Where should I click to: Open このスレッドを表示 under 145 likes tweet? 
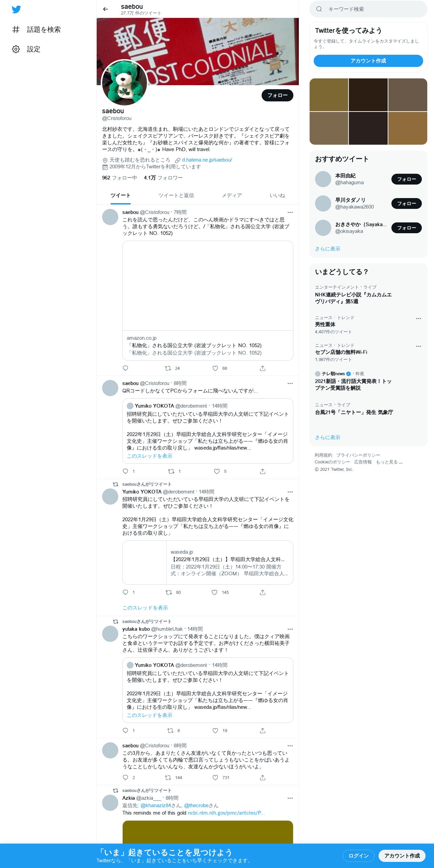point(145,608)
